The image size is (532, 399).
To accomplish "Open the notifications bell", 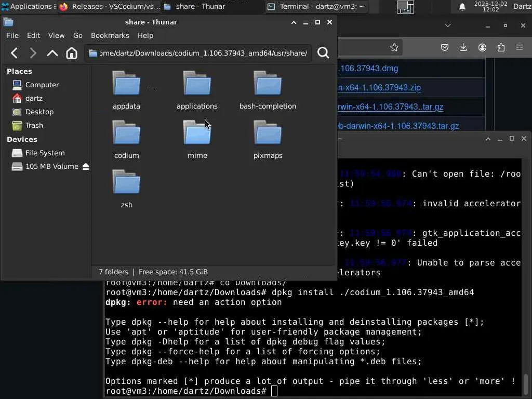I will pyautogui.click(x=462, y=6).
